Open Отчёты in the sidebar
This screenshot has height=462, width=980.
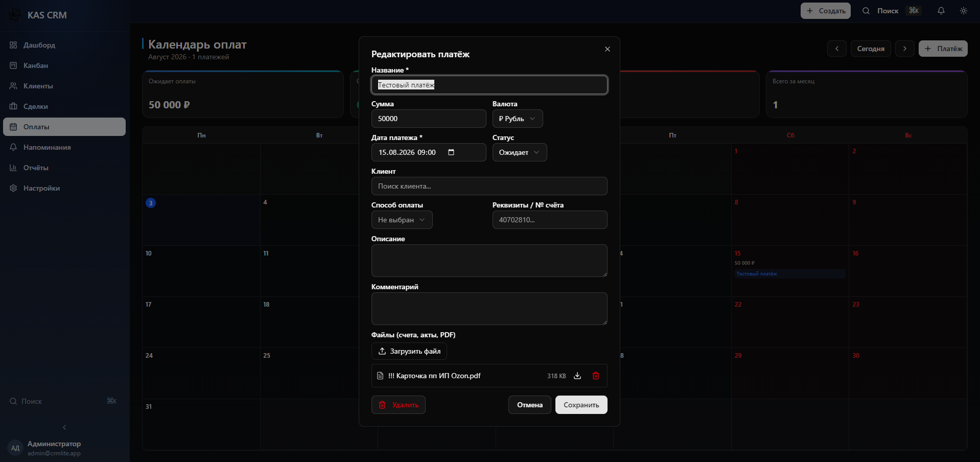64,168
